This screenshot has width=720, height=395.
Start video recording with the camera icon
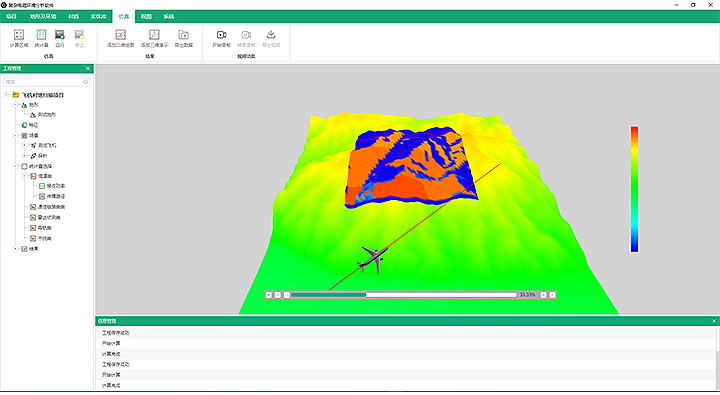click(x=221, y=38)
